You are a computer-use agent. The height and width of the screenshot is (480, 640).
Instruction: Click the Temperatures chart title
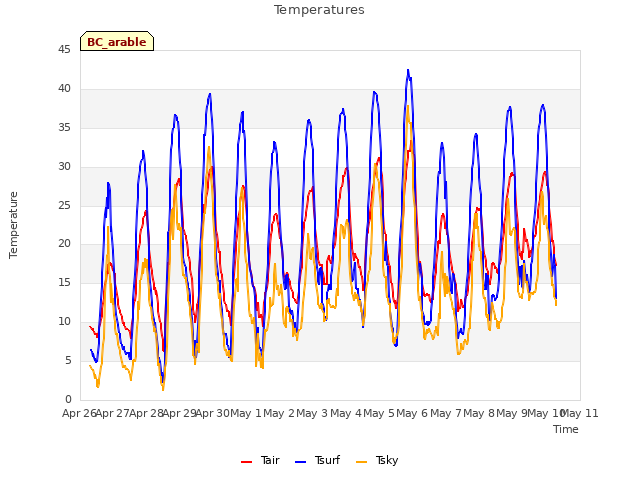tap(319, 10)
